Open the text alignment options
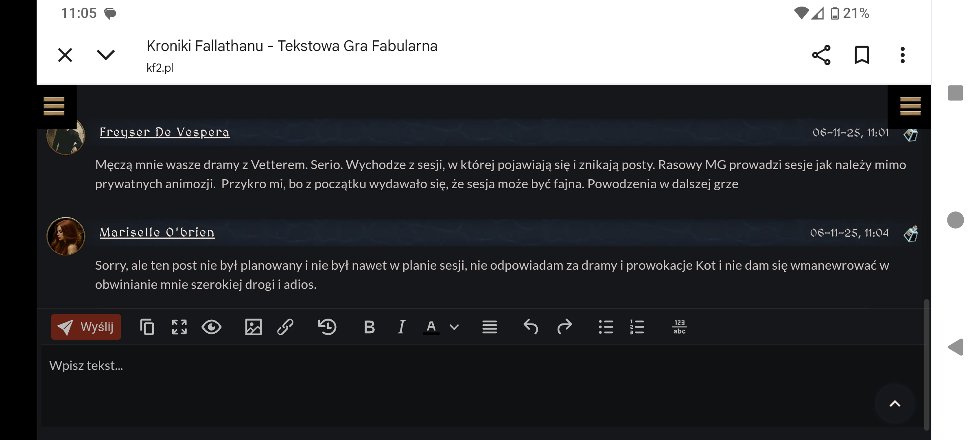 (490, 327)
